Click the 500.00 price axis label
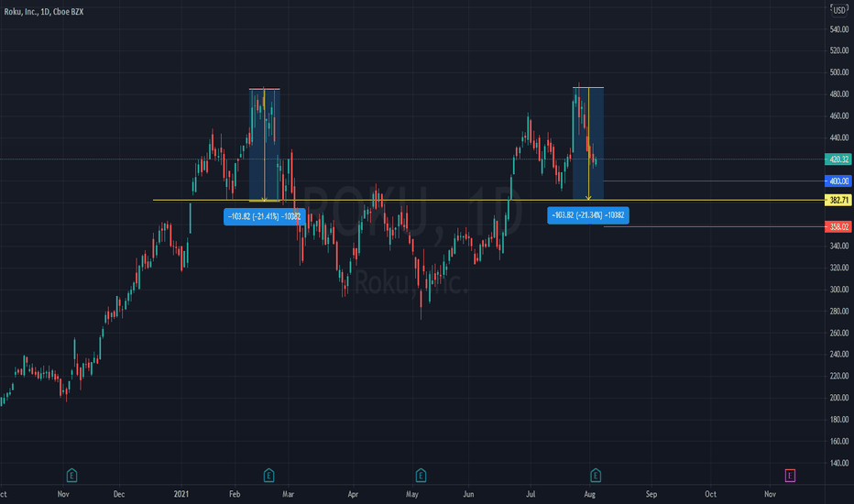This screenshot has width=854, height=504. (x=838, y=71)
